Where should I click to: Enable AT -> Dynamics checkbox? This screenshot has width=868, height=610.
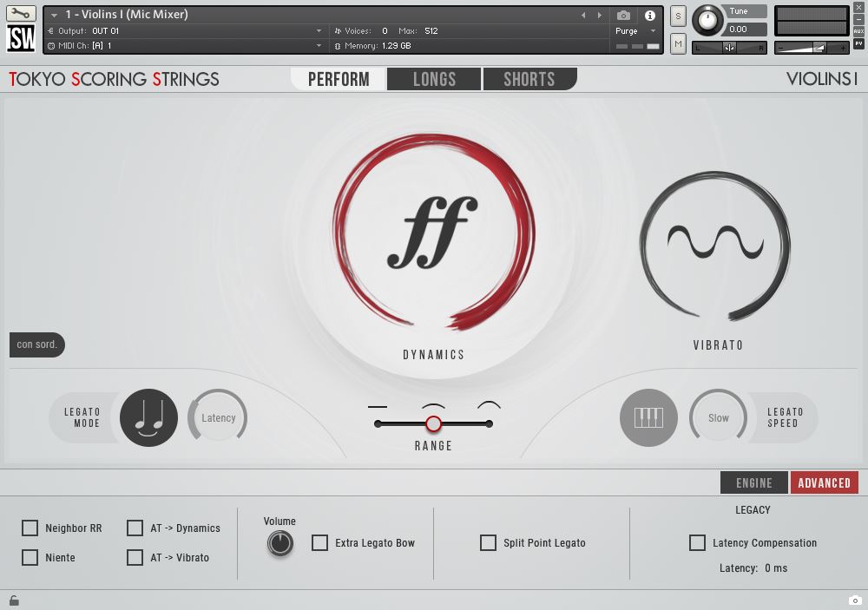[135, 528]
